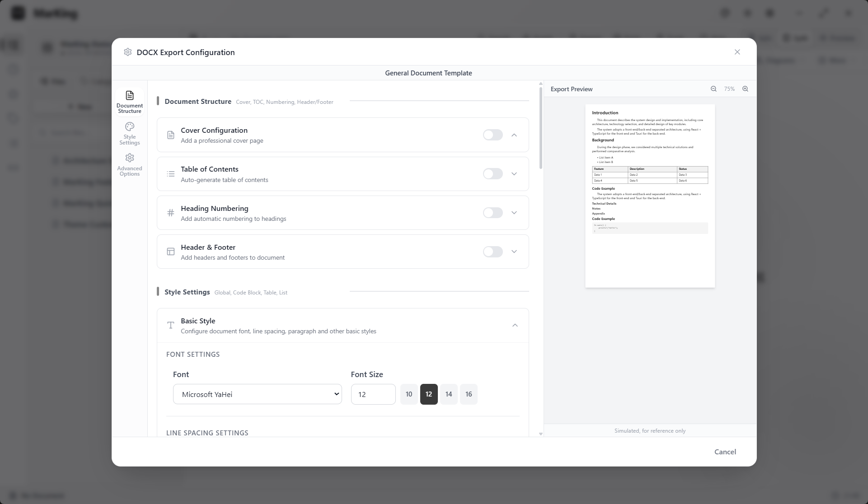Viewport: 868px width, 504px height.
Task: Click inside the Font Size input field
Action: click(x=373, y=394)
